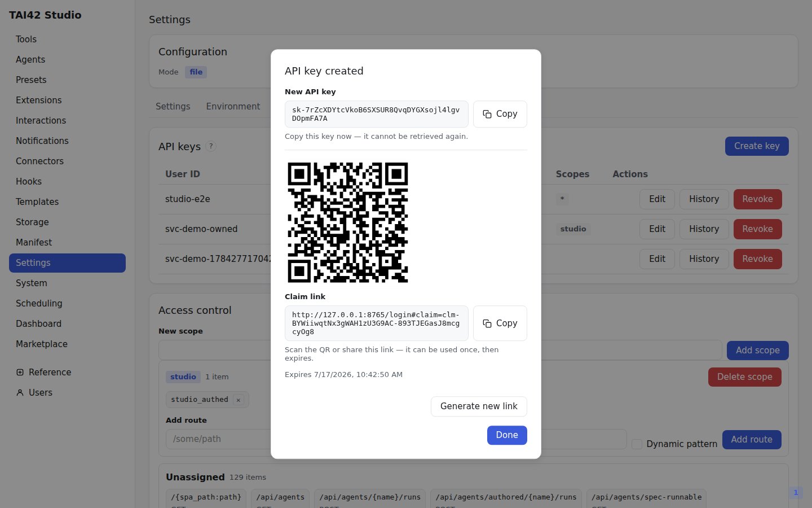Remove the studio_authed route chip

point(239,400)
